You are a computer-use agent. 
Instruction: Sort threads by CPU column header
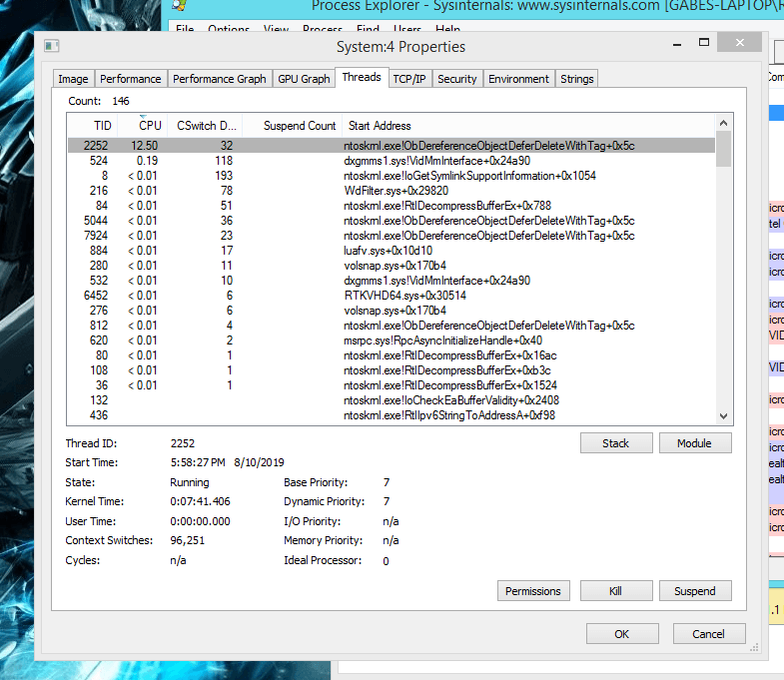(x=143, y=126)
